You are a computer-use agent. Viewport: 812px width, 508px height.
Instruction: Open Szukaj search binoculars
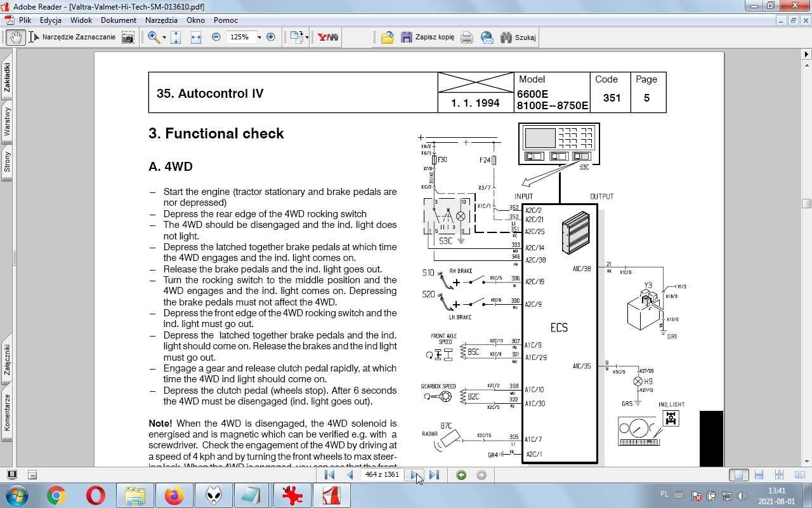pos(518,37)
